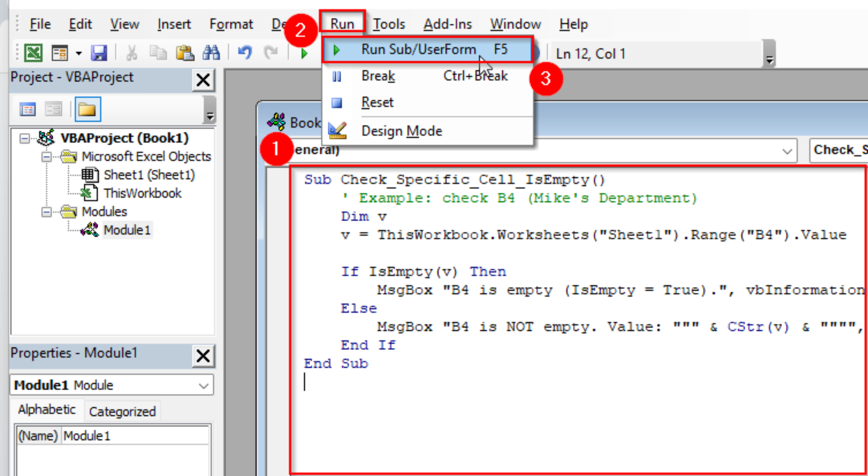Run the macro via the green play icon

[x=304, y=53]
